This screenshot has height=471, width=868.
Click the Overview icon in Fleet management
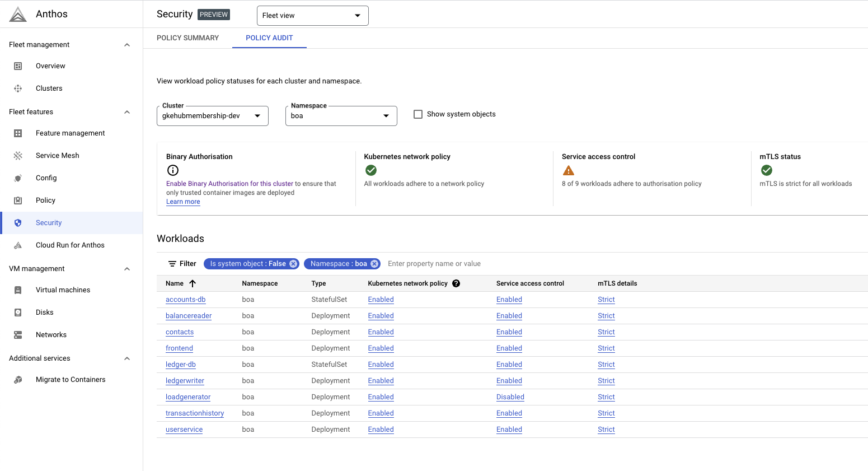click(19, 66)
